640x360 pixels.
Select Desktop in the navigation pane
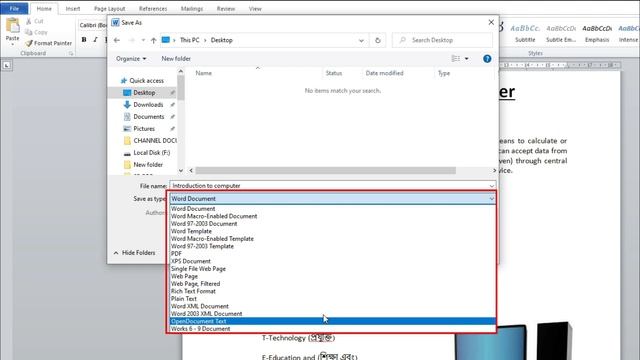144,93
